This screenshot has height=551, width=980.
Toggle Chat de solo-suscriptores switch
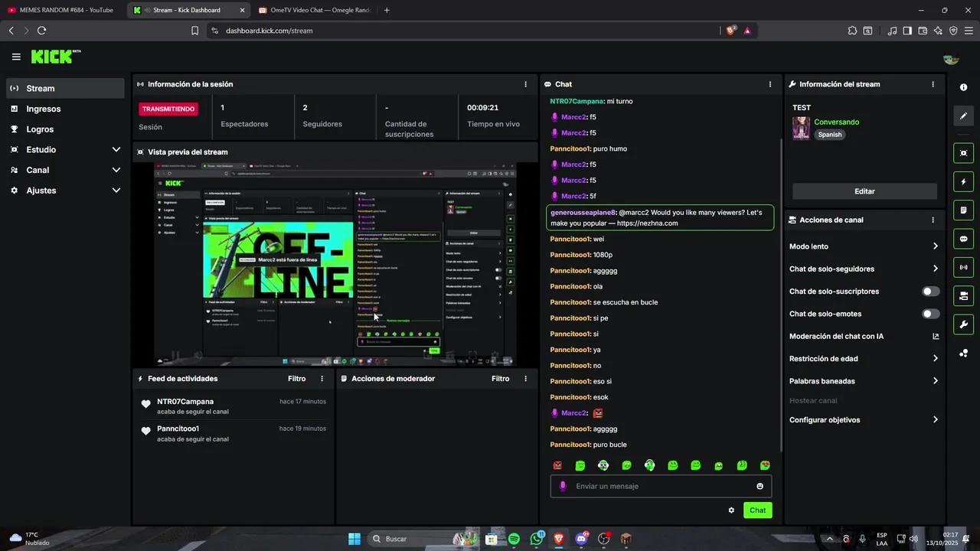[x=931, y=292]
